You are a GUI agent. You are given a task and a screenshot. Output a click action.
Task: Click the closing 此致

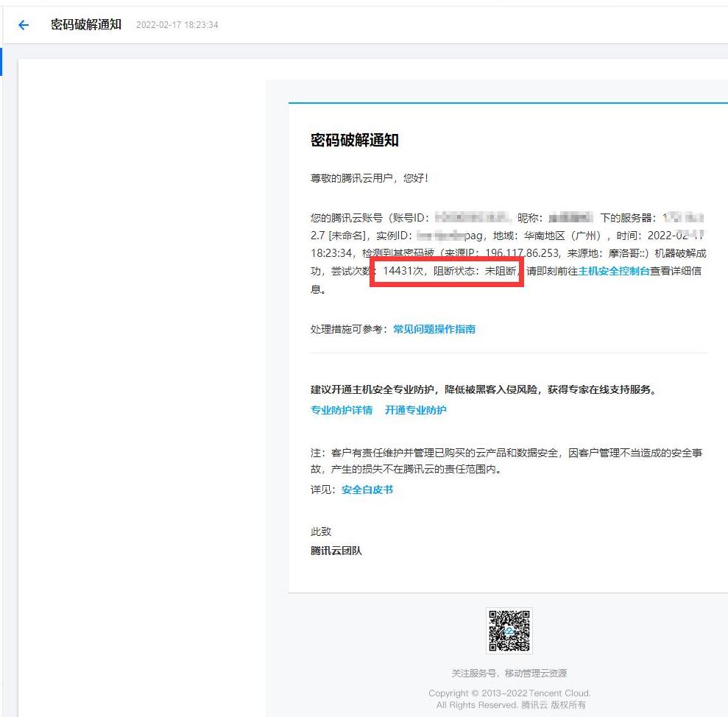(321, 531)
